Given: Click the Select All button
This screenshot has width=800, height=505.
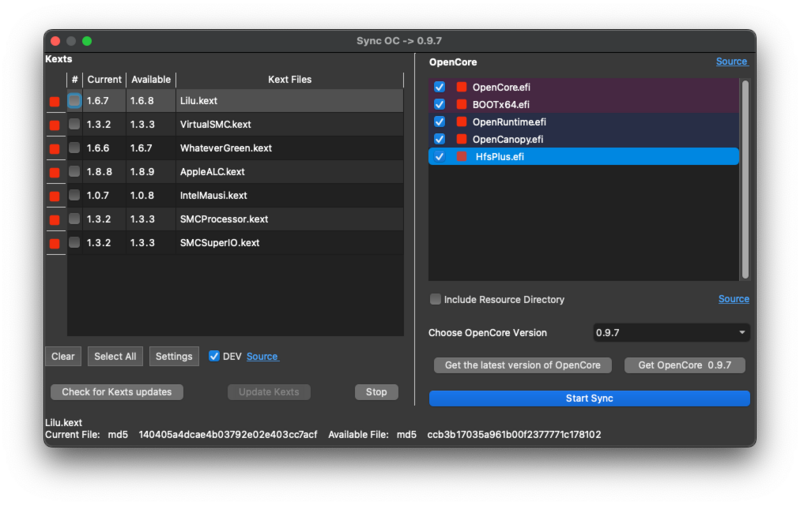Looking at the screenshot, I should 115,356.
